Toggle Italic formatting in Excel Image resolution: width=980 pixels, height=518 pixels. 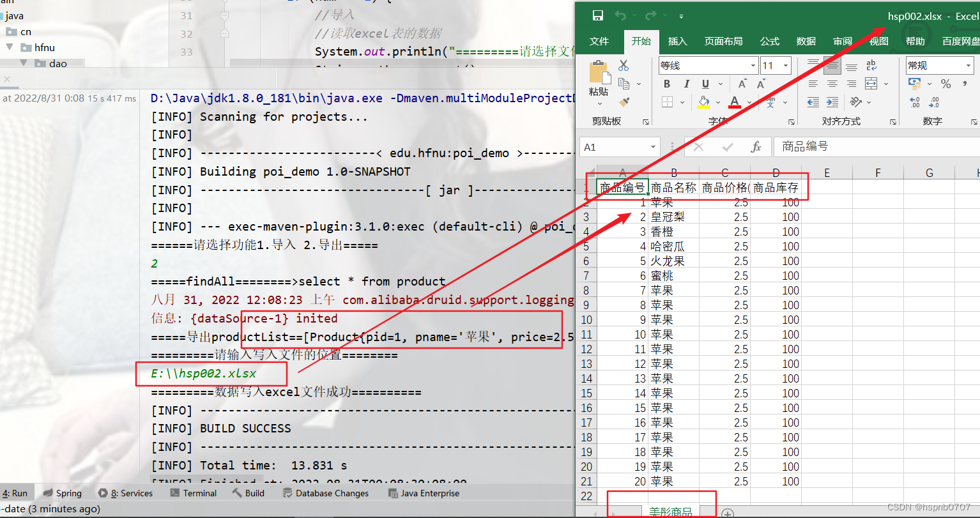(687, 84)
